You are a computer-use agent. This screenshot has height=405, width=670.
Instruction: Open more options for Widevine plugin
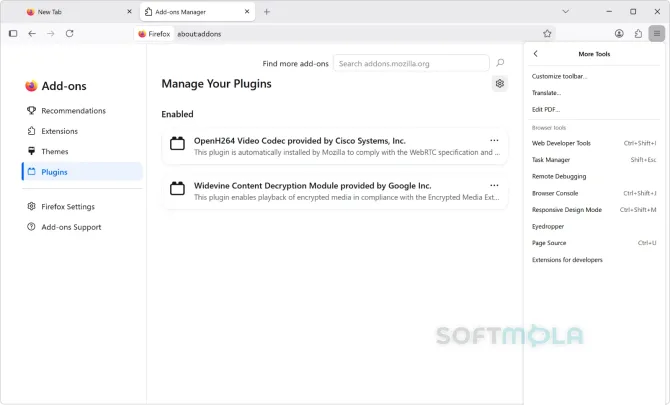(494, 185)
